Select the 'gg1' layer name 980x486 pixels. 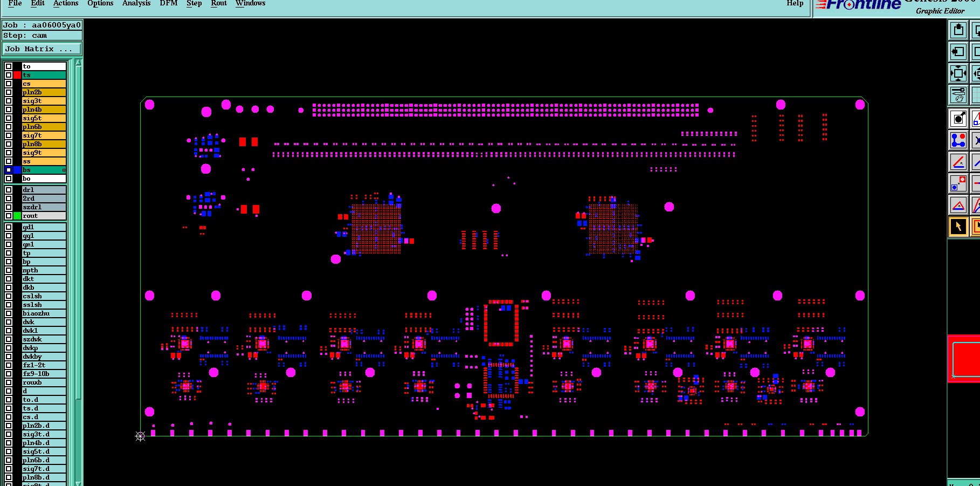coord(44,236)
